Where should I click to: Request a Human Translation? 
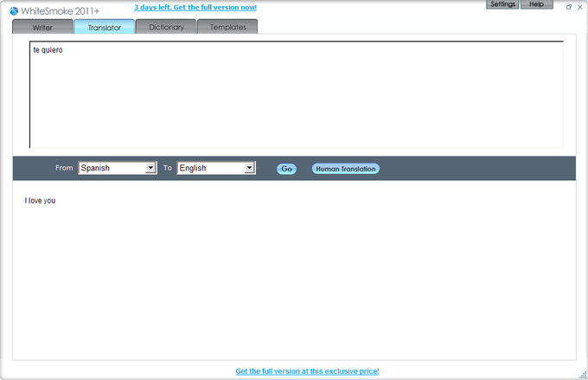[x=346, y=169]
